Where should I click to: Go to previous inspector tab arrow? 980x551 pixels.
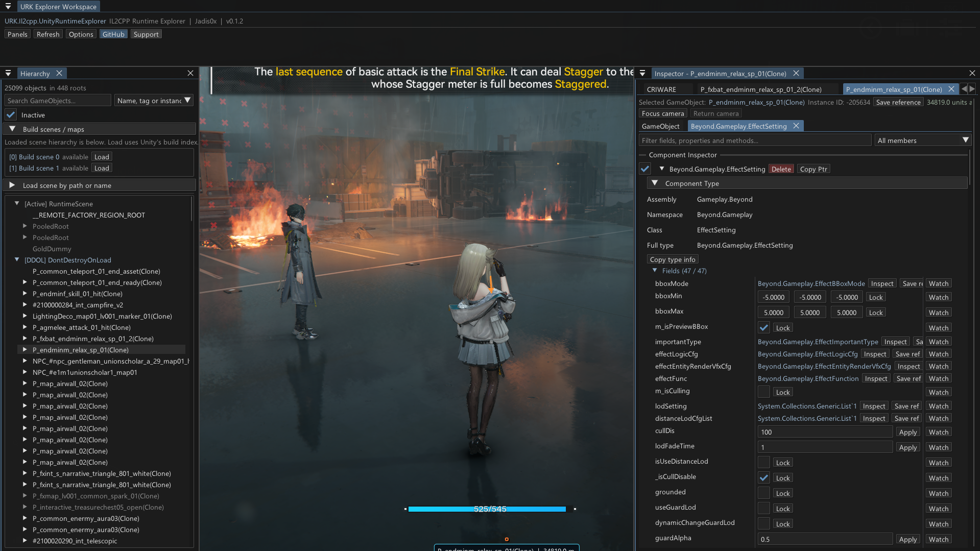coord(964,89)
